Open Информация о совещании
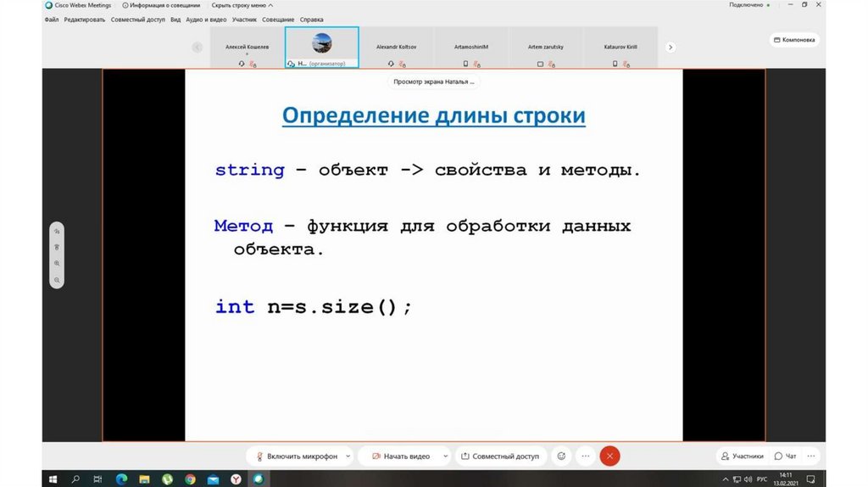Screen dimensions: 868x487 [x=161, y=5]
